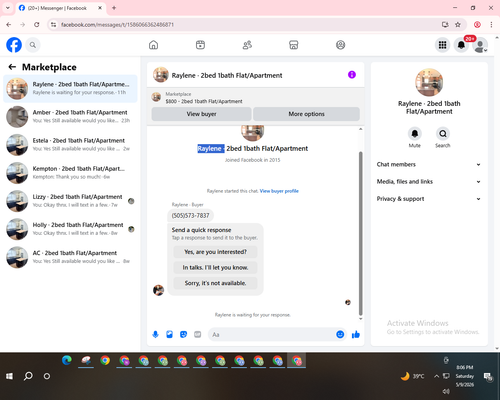Choose a sticker from the sticker icon
The width and height of the screenshot is (500, 400).
point(183,334)
